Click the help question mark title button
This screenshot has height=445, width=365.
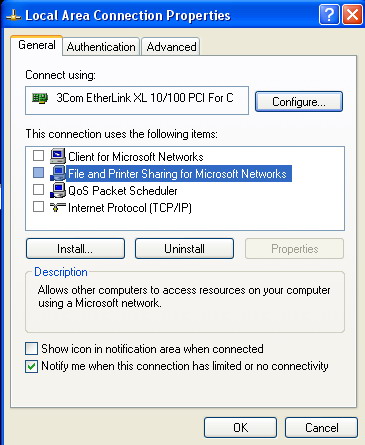point(329,15)
